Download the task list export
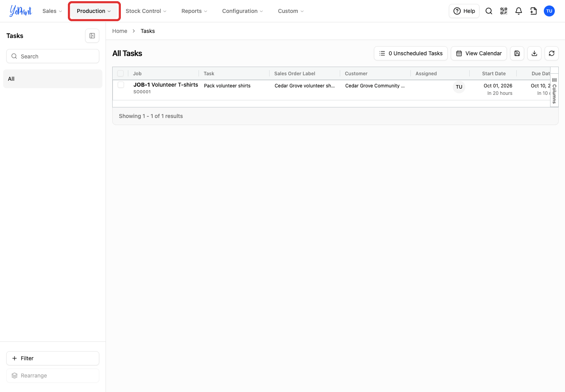 pyautogui.click(x=534, y=53)
